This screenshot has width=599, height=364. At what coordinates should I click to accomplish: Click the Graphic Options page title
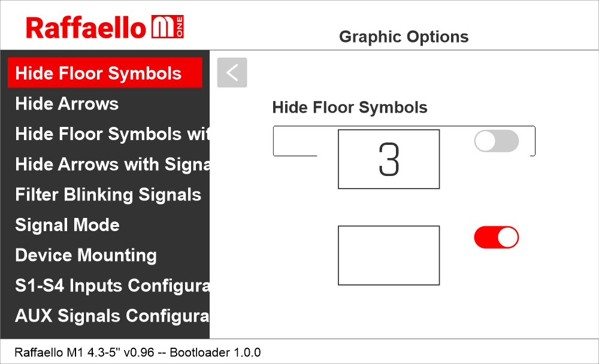(404, 37)
